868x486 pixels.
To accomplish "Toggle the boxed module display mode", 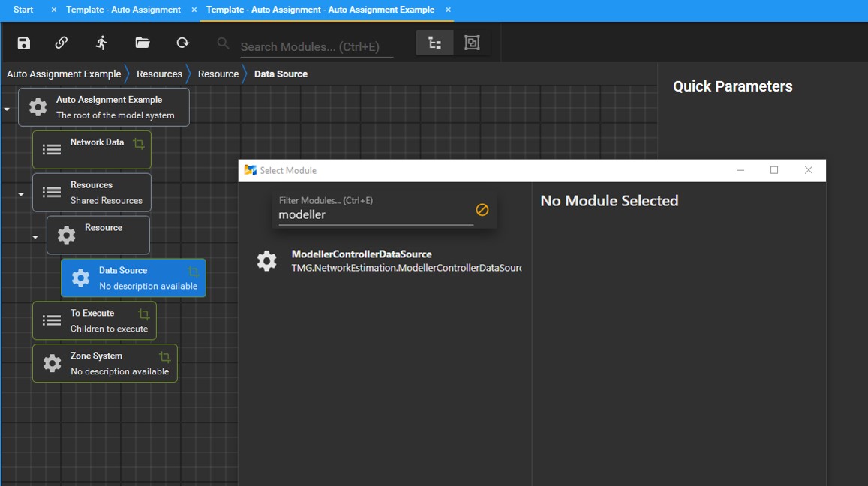I will pyautogui.click(x=472, y=43).
